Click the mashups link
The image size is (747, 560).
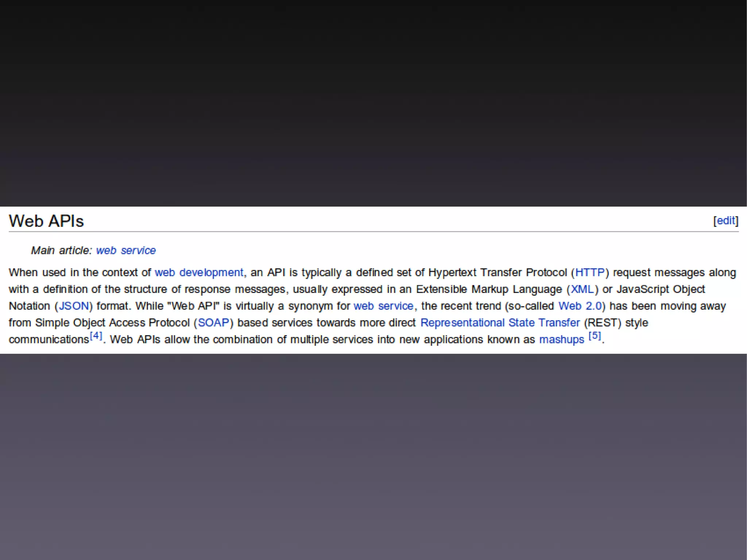click(561, 340)
